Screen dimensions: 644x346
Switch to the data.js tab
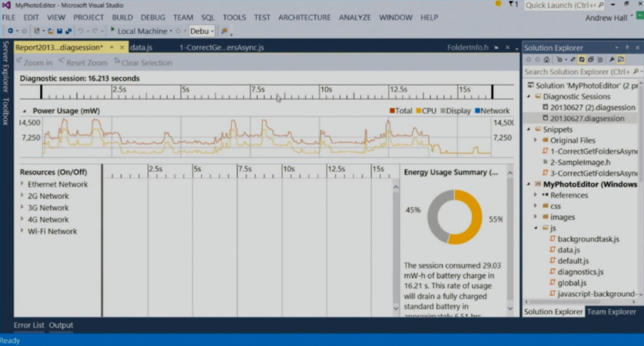click(x=141, y=47)
